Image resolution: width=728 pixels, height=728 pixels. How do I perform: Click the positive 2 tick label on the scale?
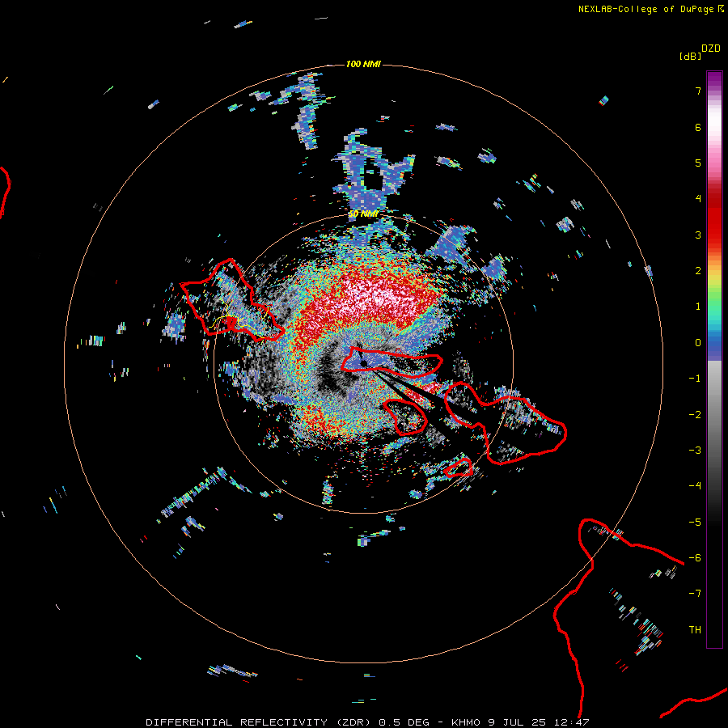(698, 271)
